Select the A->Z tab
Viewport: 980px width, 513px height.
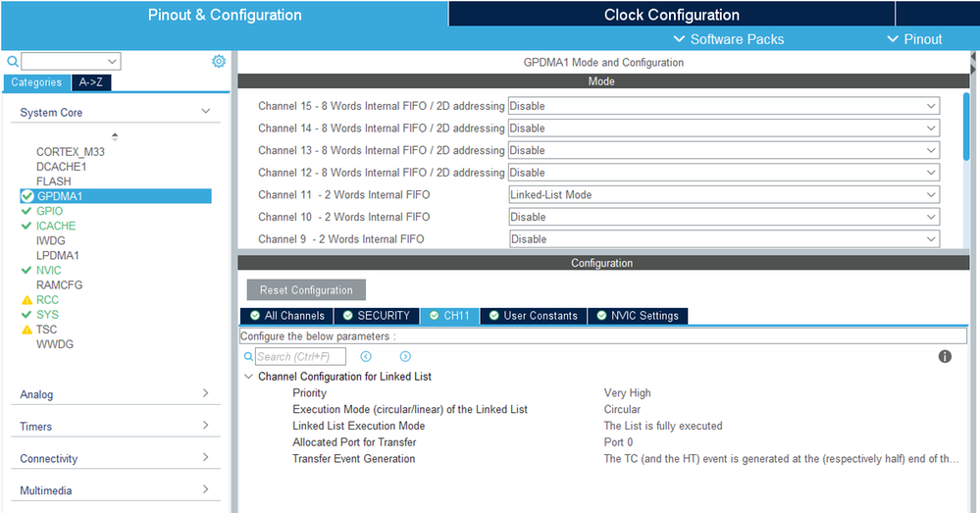(91, 82)
